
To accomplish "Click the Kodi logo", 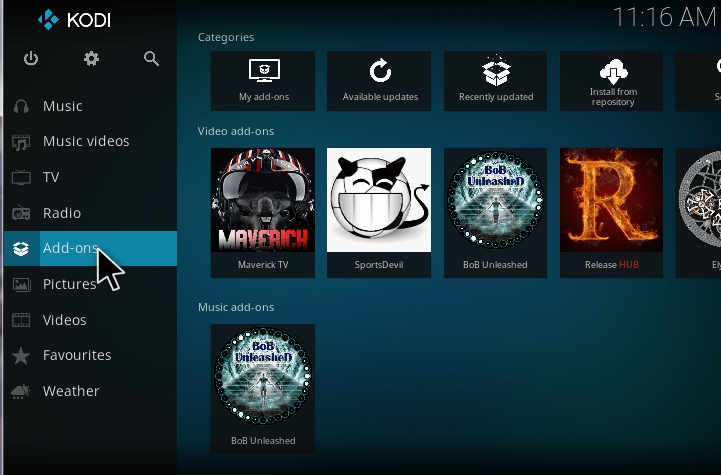I will pyautogui.click(x=74, y=20).
